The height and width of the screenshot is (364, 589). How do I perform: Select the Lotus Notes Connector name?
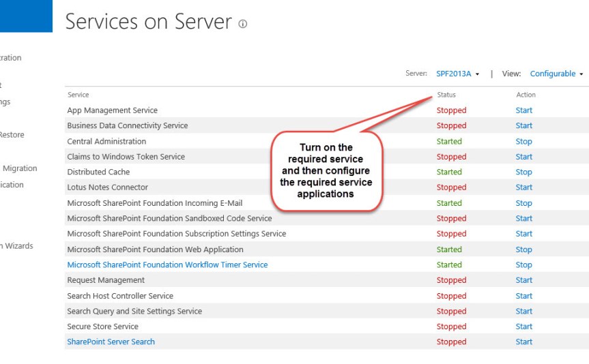point(107,187)
